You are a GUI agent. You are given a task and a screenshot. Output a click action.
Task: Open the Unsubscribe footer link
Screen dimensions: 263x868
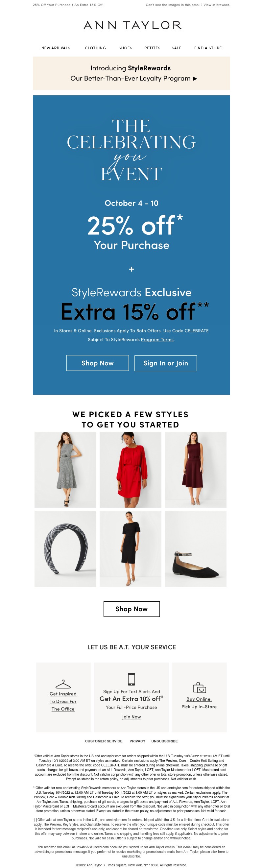click(x=164, y=741)
